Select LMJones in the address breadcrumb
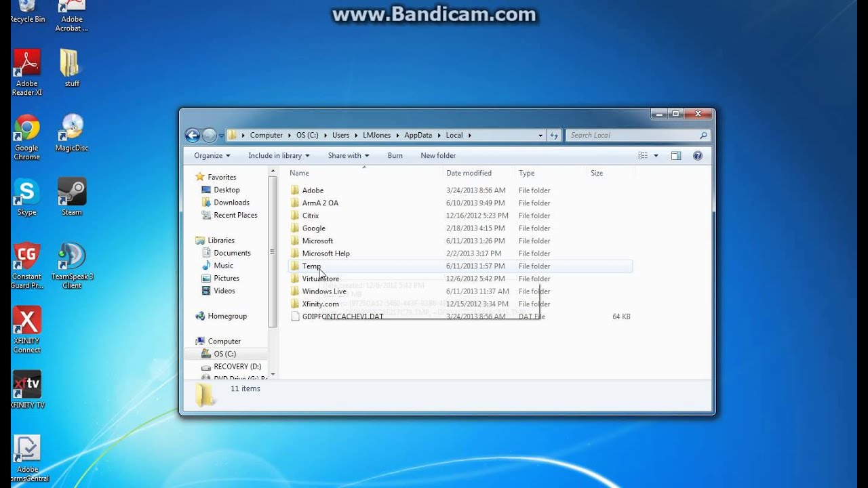Screen dimensions: 868x488 376,135
